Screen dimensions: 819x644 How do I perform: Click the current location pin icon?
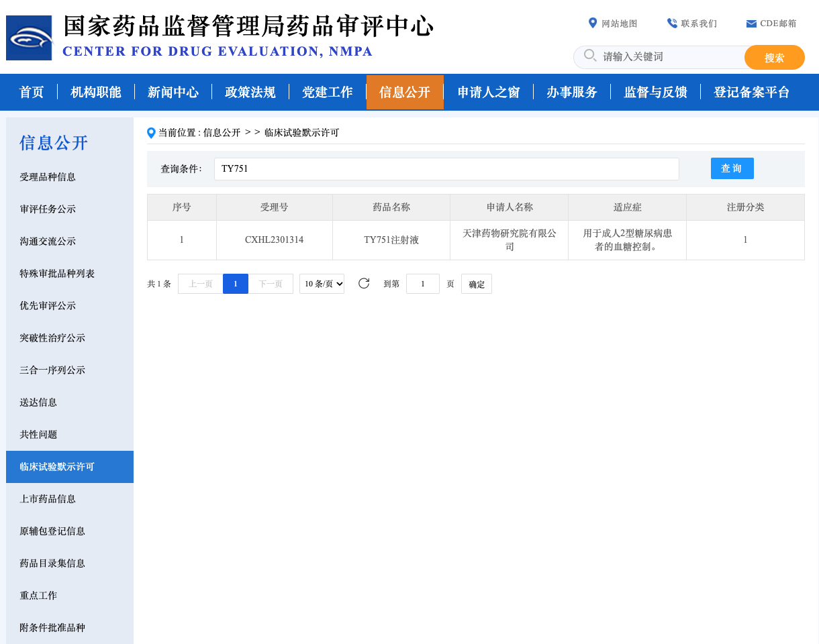click(151, 133)
